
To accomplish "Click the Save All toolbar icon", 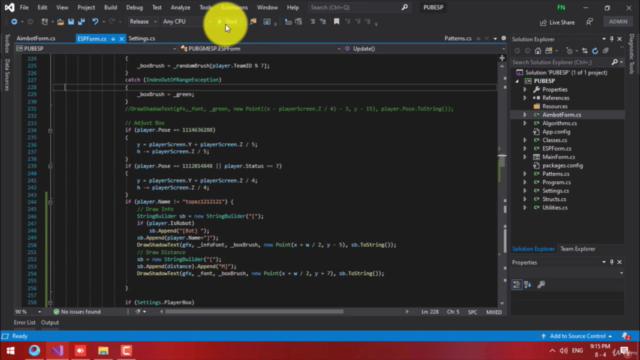I will pos(81,22).
